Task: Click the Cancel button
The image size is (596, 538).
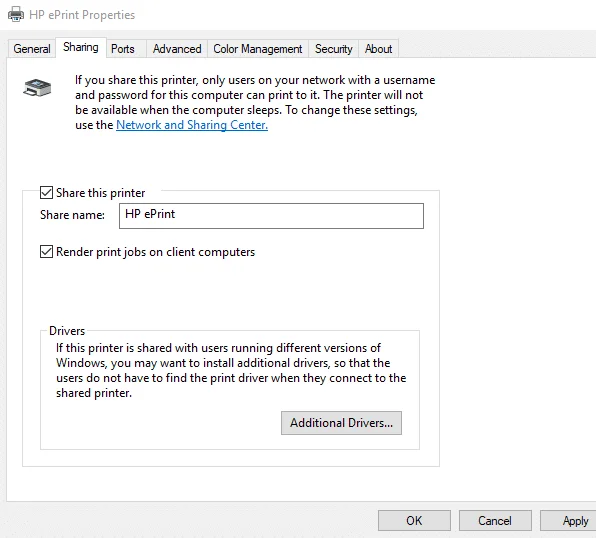Action: click(x=495, y=521)
